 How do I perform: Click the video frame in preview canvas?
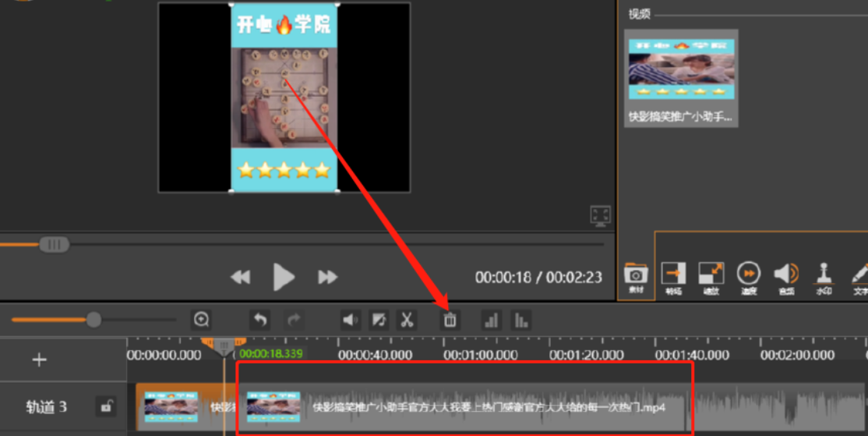[x=284, y=97]
